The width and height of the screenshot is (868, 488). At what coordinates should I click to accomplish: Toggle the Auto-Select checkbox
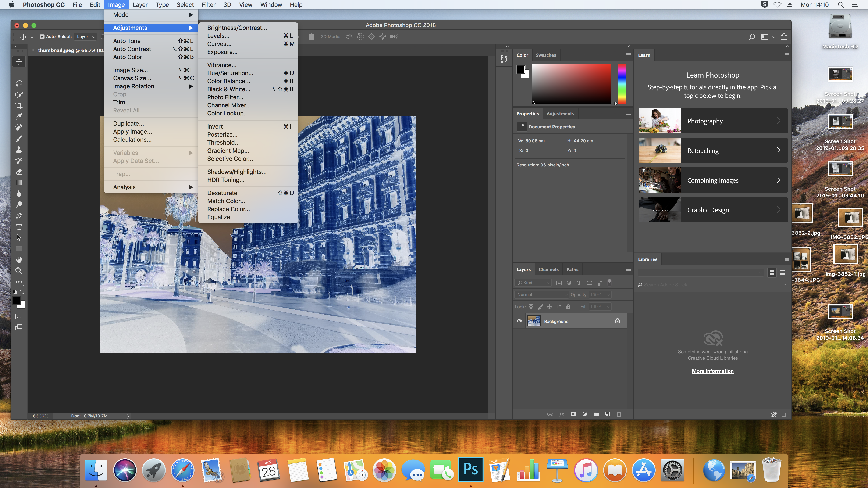[42, 37]
